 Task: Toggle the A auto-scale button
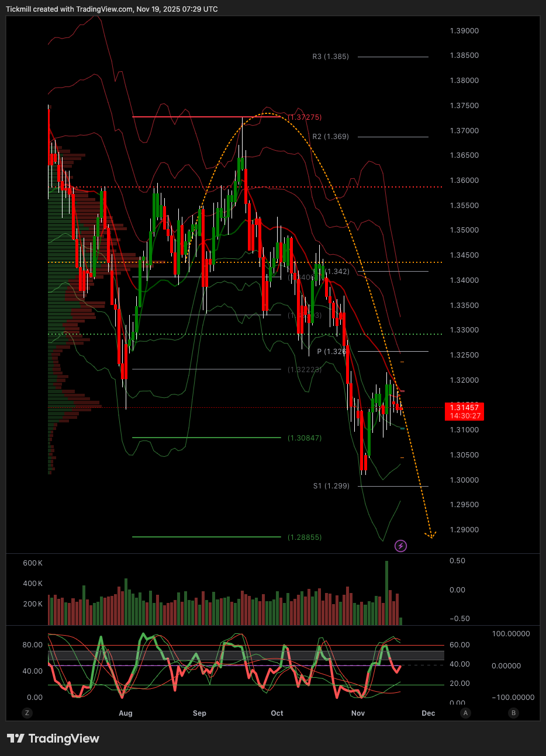pos(465,713)
